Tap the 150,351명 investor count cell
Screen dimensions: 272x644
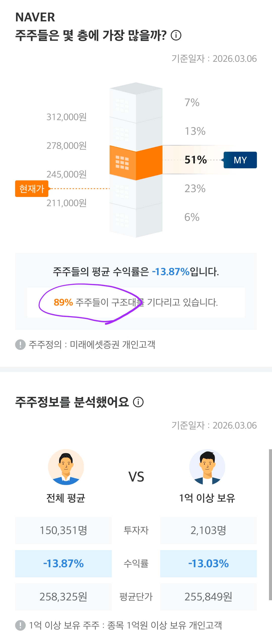pyautogui.click(x=63, y=530)
